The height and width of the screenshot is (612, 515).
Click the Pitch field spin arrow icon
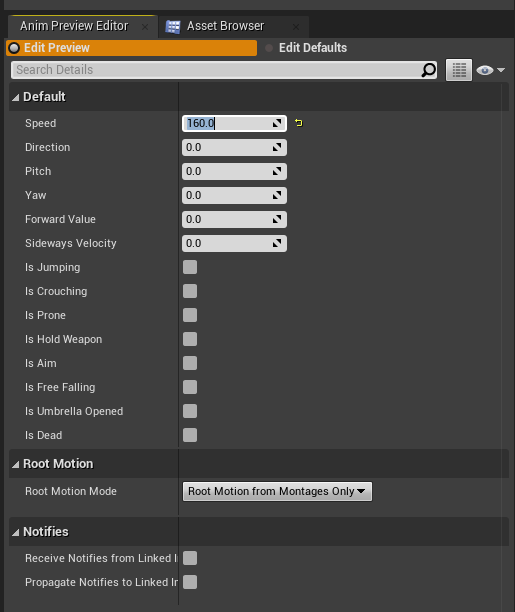[277, 171]
